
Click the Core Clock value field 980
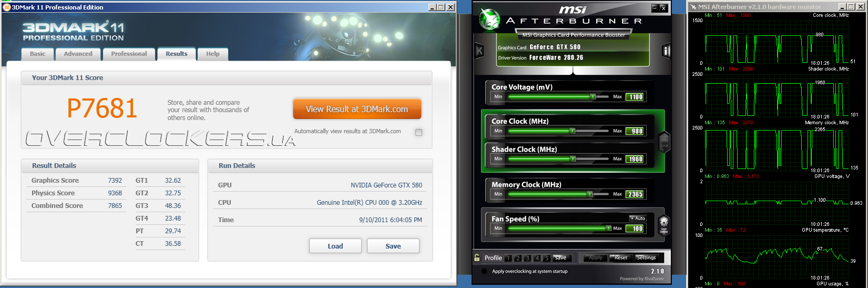635,131
